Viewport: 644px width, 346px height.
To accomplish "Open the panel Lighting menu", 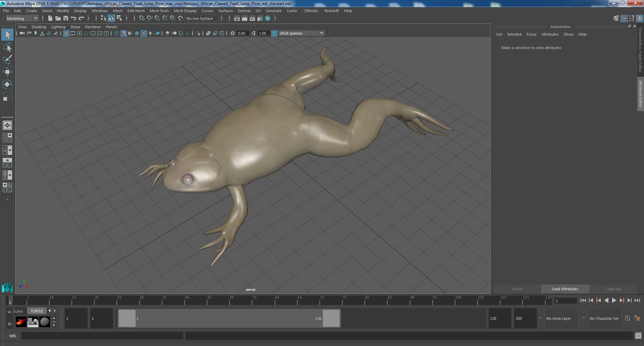I will (58, 27).
